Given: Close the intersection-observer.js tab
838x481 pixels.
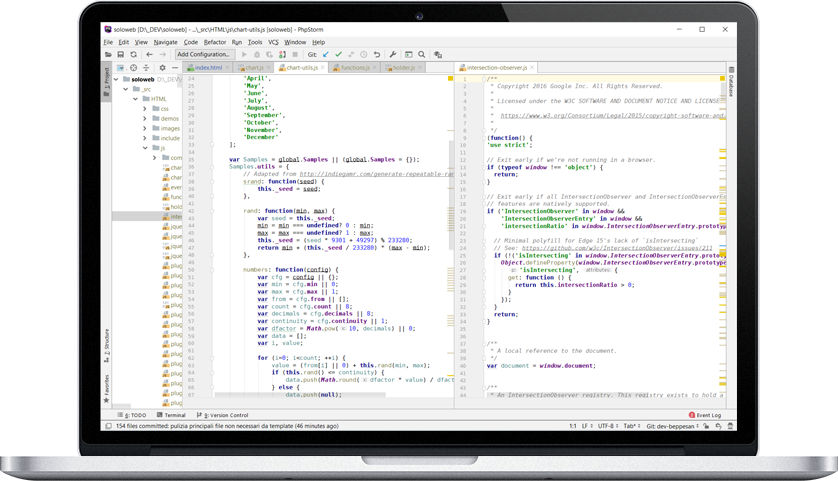Looking at the screenshot, I should point(532,68).
